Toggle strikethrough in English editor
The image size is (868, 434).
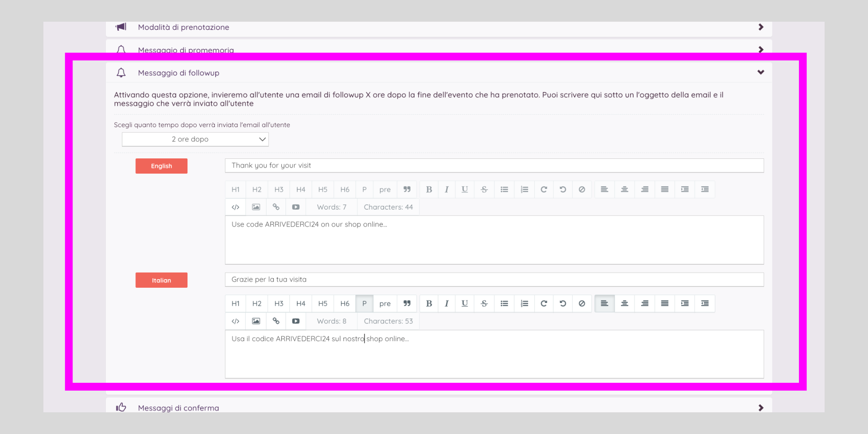484,189
